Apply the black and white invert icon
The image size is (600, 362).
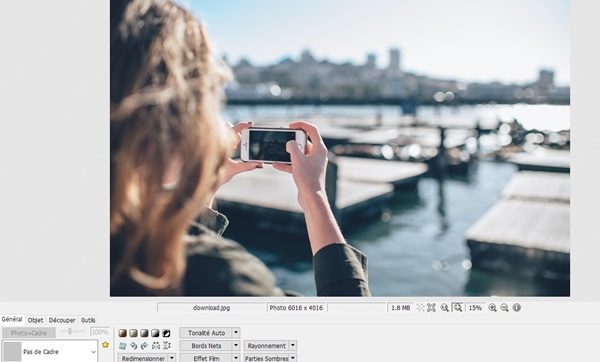point(166,333)
